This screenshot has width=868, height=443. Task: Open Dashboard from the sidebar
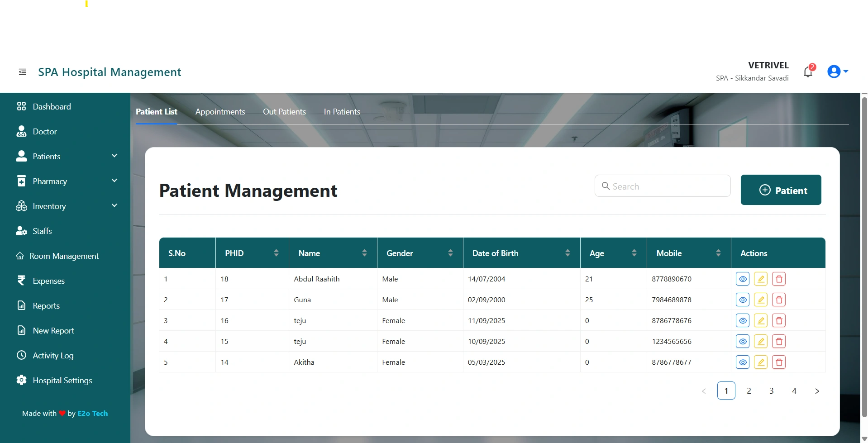point(52,107)
